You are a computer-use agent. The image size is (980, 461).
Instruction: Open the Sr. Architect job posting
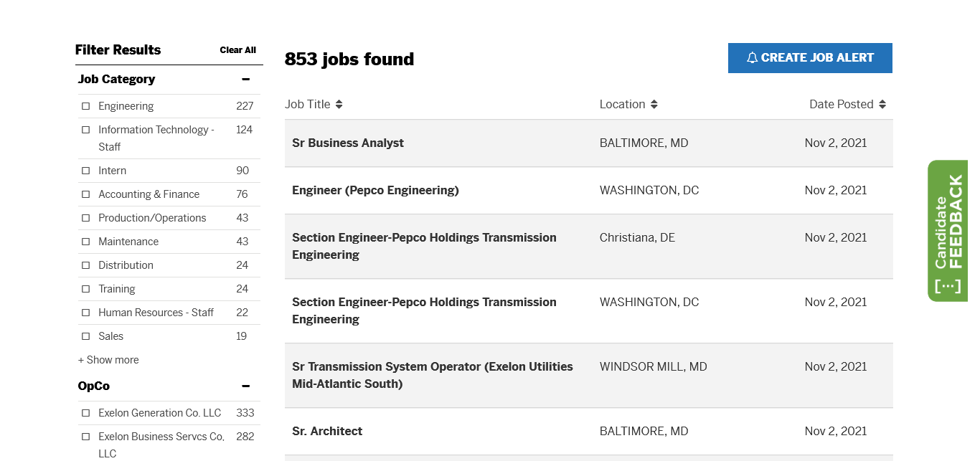tap(327, 432)
